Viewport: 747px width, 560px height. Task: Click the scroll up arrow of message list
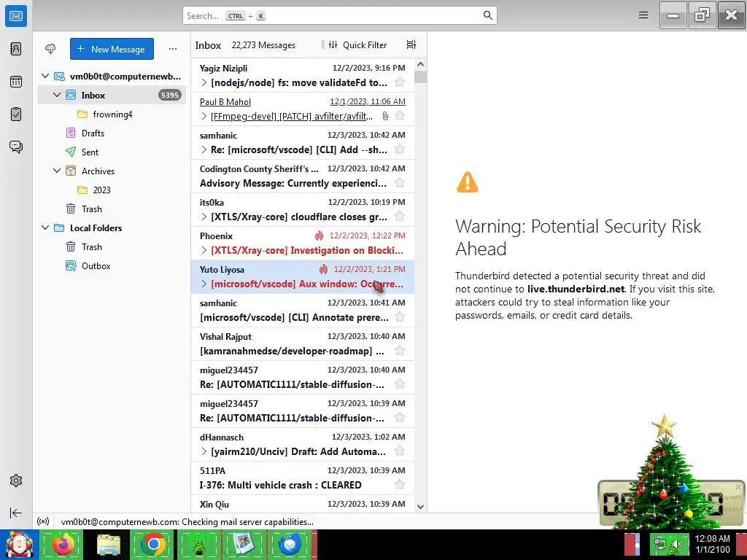click(420, 64)
